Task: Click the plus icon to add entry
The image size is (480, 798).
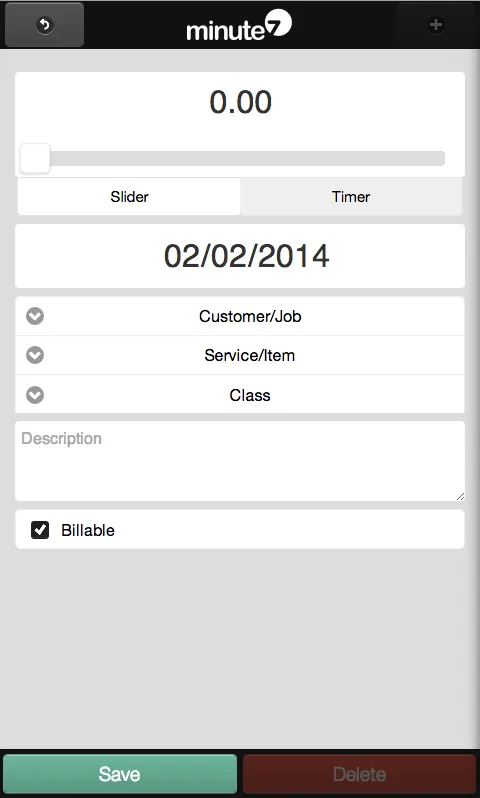Action: tap(436, 25)
